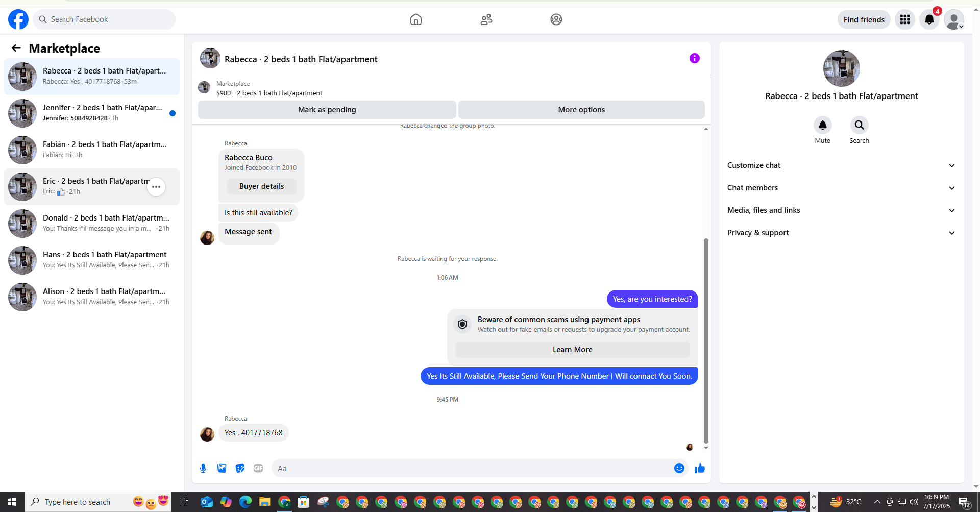Expand the Customize chat section
The image size is (980, 512).
[842, 165]
